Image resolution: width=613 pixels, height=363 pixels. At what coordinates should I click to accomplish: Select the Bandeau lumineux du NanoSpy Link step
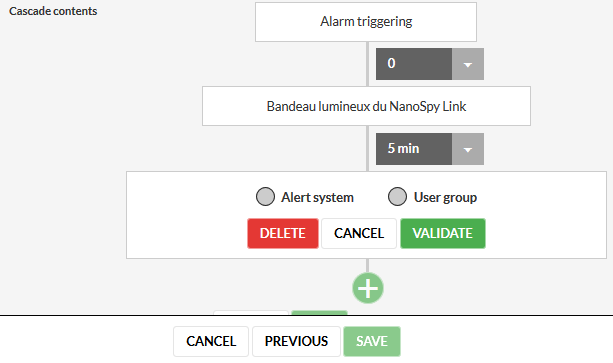coord(366,106)
